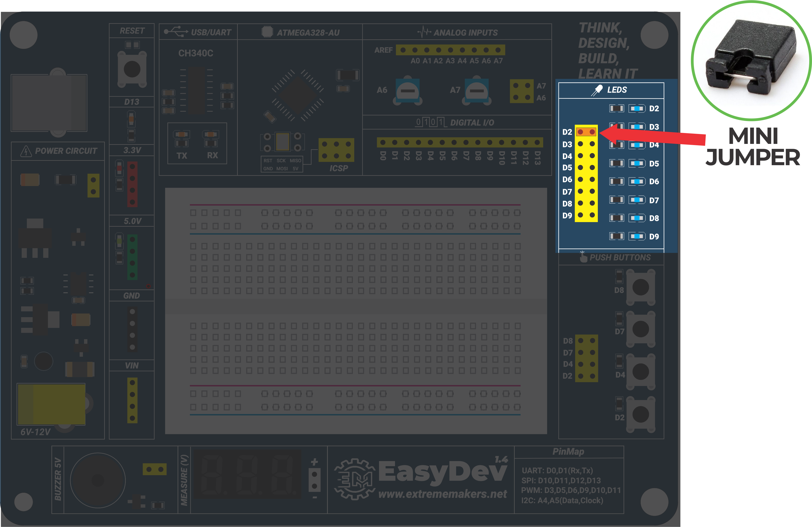Select the breadboard area
The width and height of the screenshot is (812, 527).
click(x=356, y=311)
